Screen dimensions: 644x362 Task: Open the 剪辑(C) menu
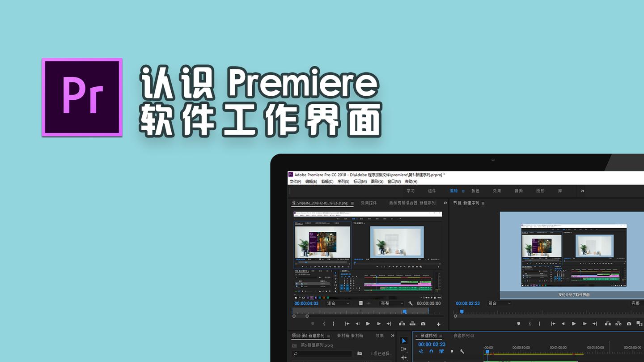tap(327, 182)
